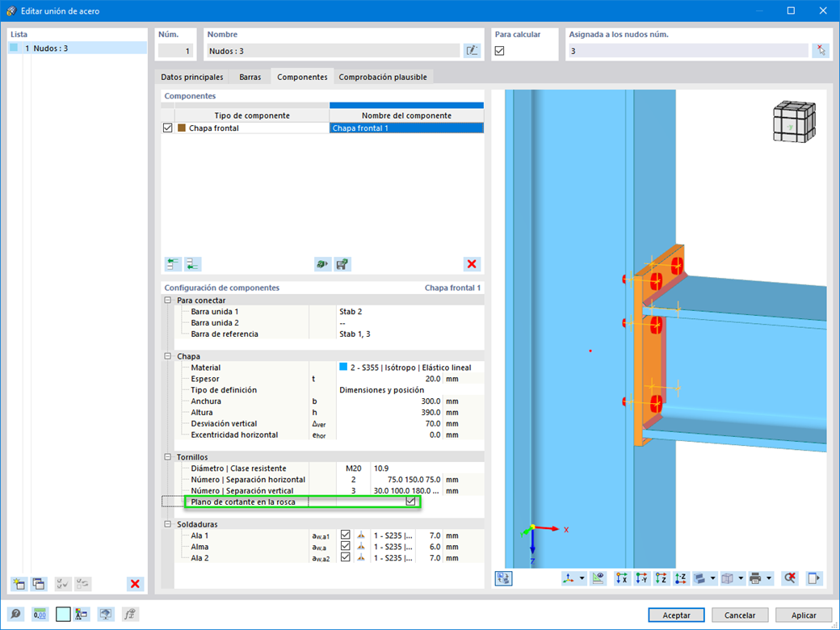
Task: Click the light cyan color box at the bottom
Action: pyautogui.click(x=63, y=615)
